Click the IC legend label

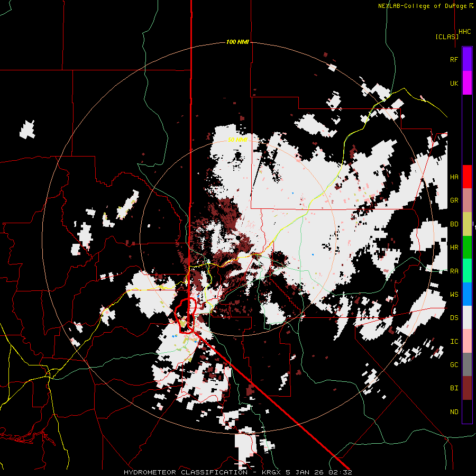454,342
